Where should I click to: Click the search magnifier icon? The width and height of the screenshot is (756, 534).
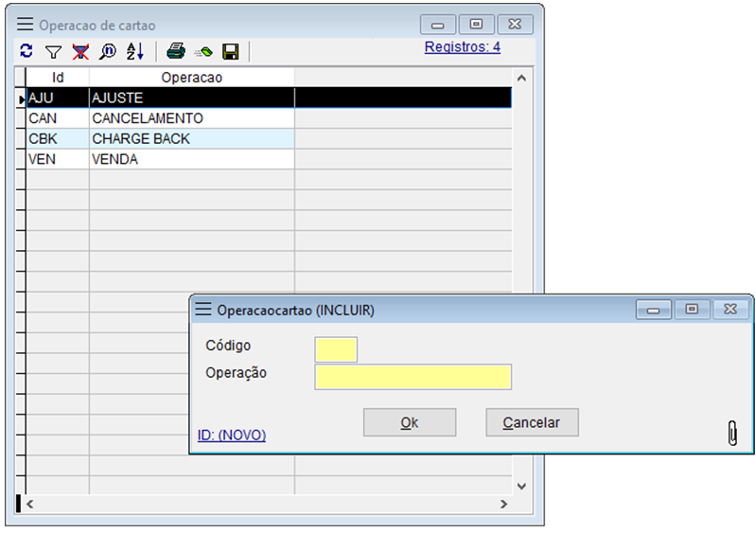click(108, 52)
